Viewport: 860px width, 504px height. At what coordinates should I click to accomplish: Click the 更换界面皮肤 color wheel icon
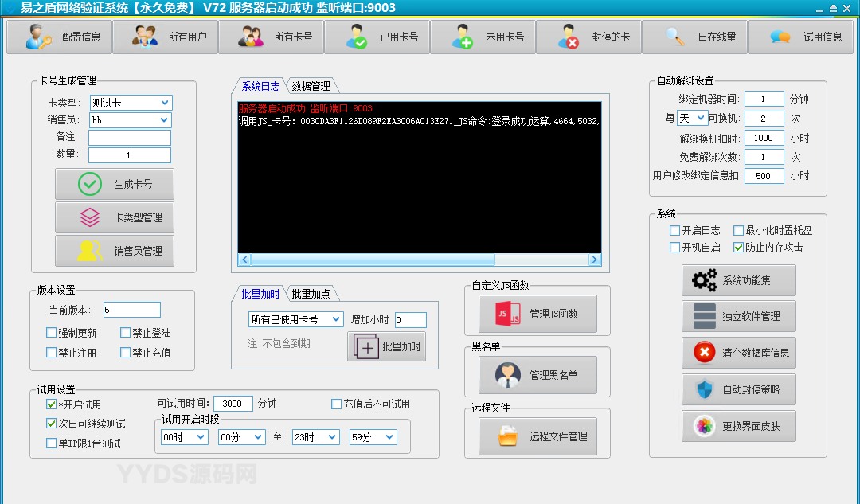click(x=704, y=426)
